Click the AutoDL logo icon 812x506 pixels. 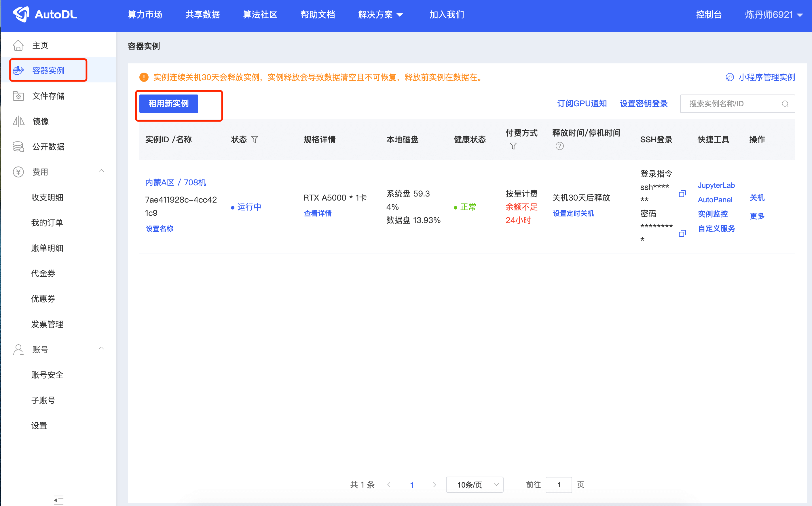(21, 14)
